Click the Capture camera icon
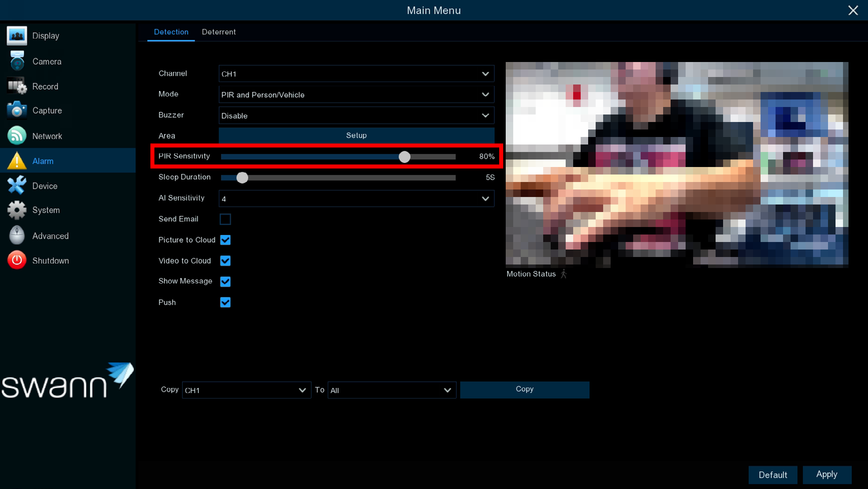 tap(17, 110)
